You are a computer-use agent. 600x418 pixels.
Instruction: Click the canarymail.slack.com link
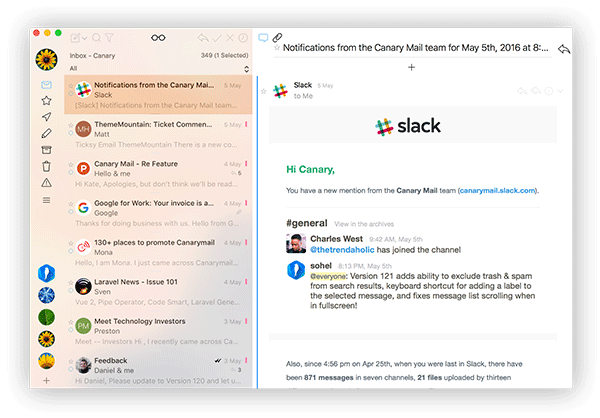(x=497, y=191)
